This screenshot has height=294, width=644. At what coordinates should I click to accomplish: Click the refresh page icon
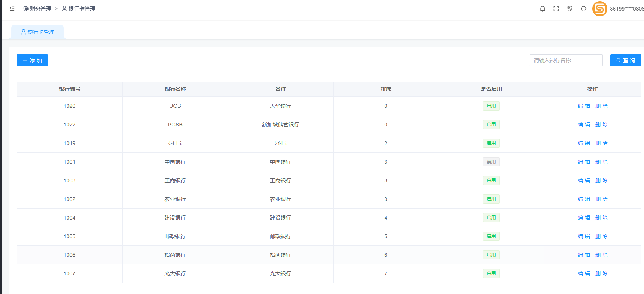[584, 9]
